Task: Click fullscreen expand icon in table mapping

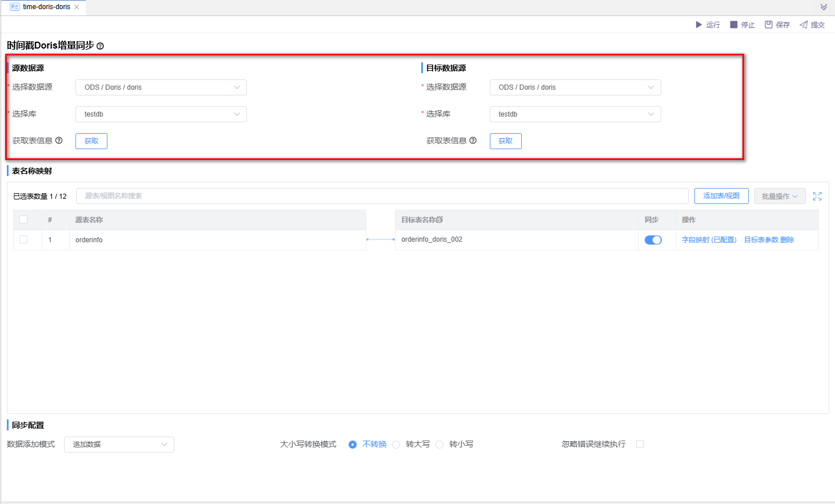Action: click(817, 196)
